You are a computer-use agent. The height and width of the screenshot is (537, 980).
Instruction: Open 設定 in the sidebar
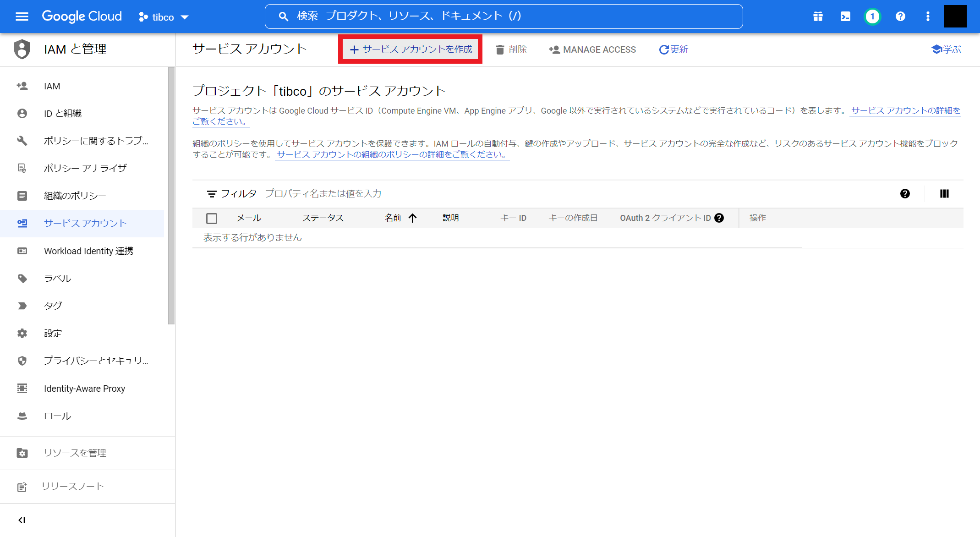(x=82, y=334)
